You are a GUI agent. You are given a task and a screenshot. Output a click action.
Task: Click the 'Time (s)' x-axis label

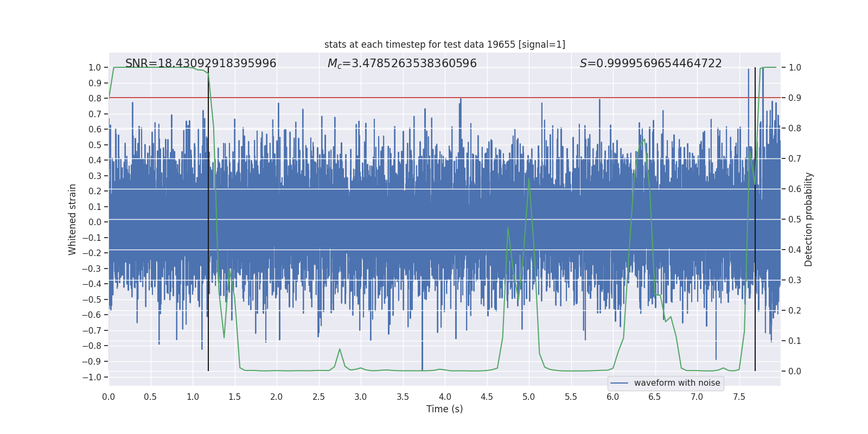(445, 409)
